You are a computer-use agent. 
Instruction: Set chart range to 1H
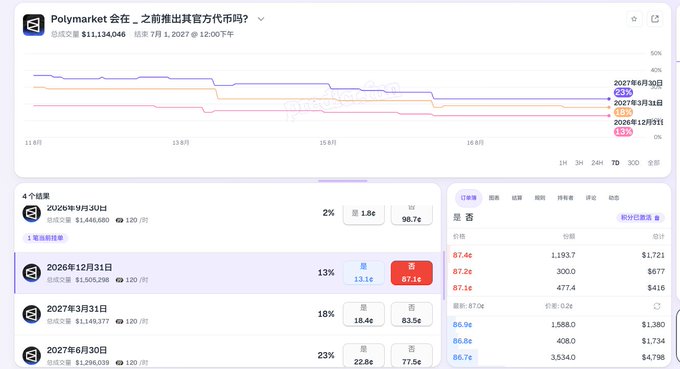pos(563,163)
